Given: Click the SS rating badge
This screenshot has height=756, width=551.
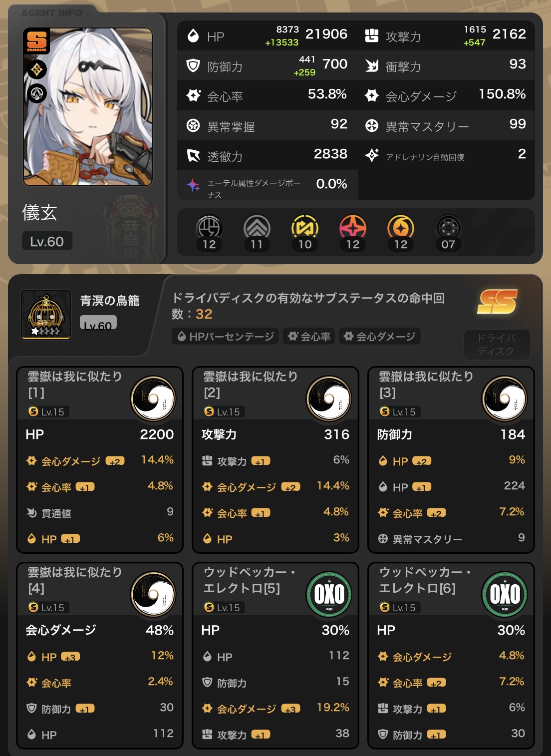Looking at the screenshot, I should (497, 302).
